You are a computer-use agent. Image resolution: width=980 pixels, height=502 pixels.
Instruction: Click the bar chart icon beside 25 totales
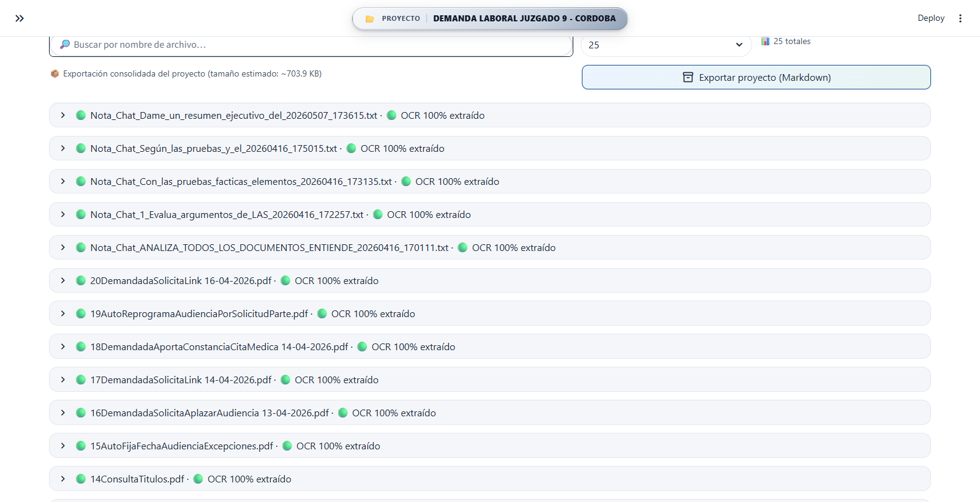tap(766, 41)
